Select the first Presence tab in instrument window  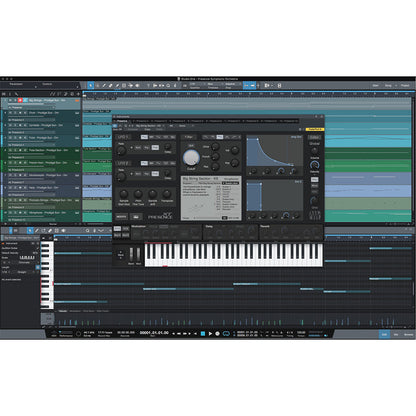(122, 121)
